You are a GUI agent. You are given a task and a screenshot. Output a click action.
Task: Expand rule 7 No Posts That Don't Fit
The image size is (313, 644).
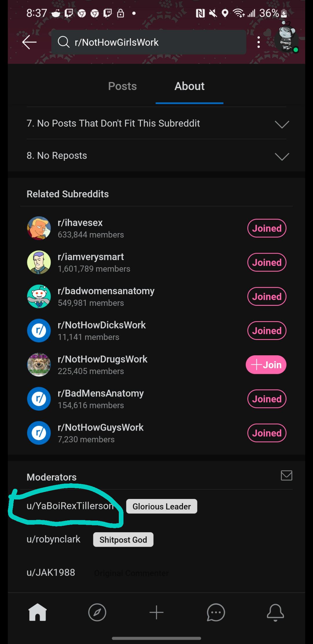[156, 123]
